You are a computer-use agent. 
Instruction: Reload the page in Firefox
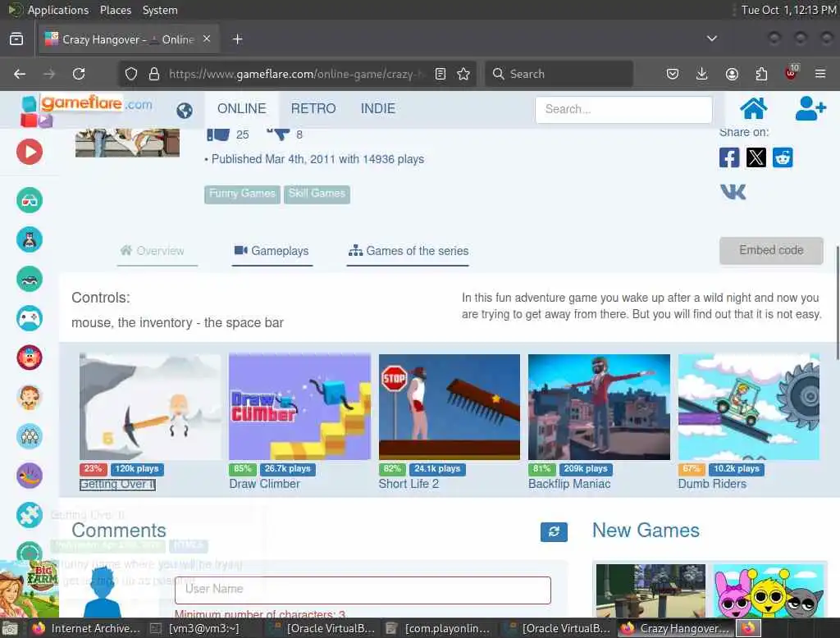coord(79,74)
